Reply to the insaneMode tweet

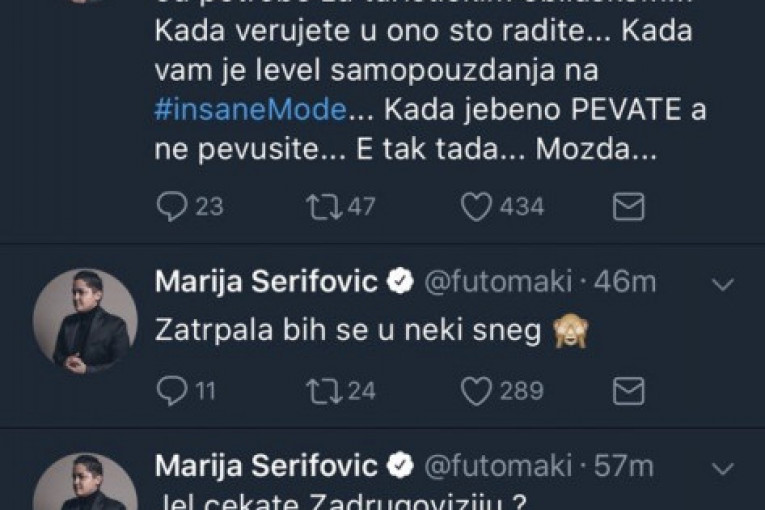[x=173, y=207]
